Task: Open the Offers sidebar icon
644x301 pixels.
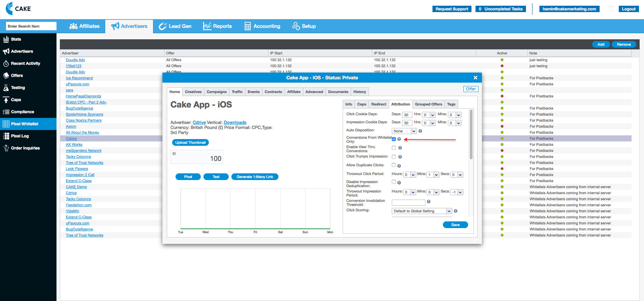Action: coord(6,76)
